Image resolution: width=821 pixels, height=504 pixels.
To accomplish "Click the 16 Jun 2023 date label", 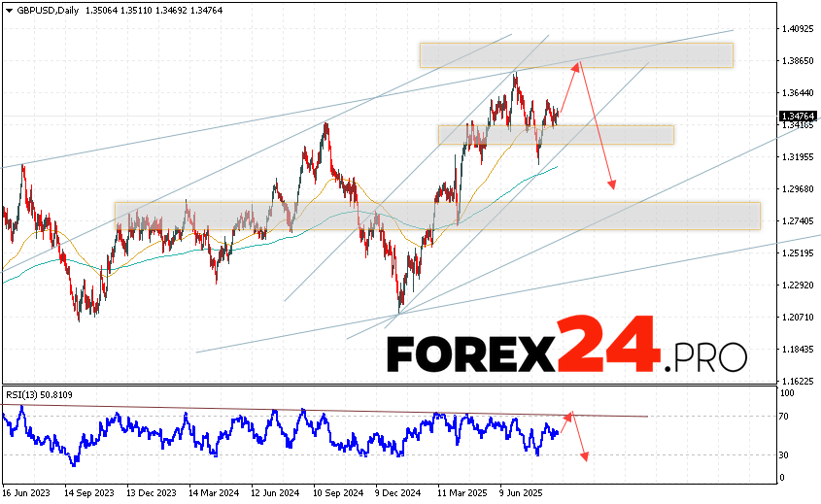I will coord(28,493).
